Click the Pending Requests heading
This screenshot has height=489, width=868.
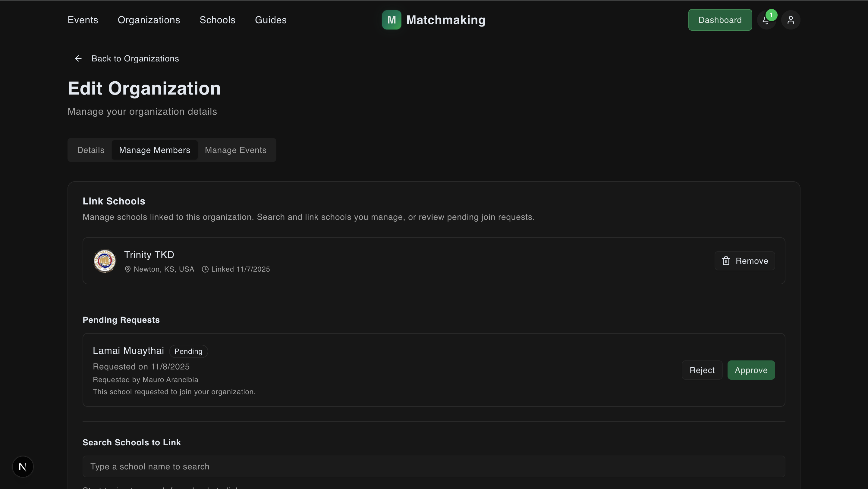(121, 320)
